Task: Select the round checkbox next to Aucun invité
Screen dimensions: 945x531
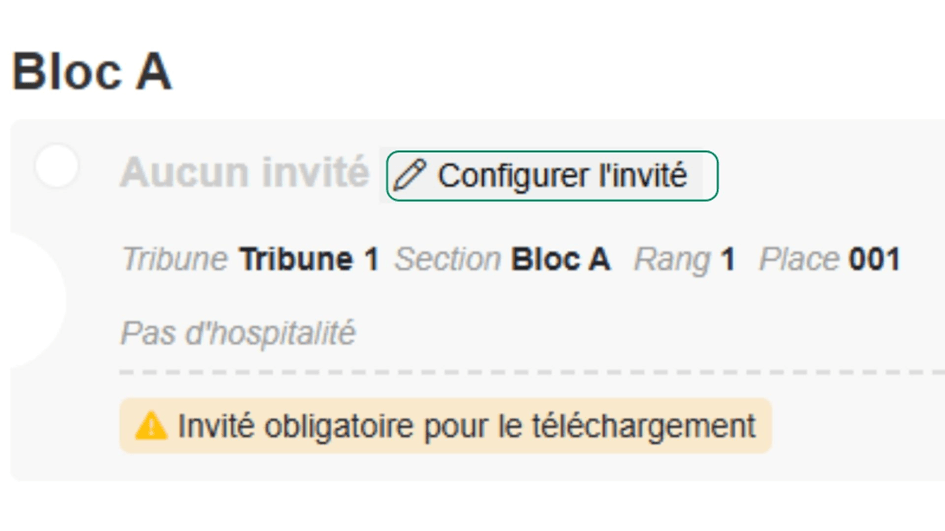Action: [57, 166]
